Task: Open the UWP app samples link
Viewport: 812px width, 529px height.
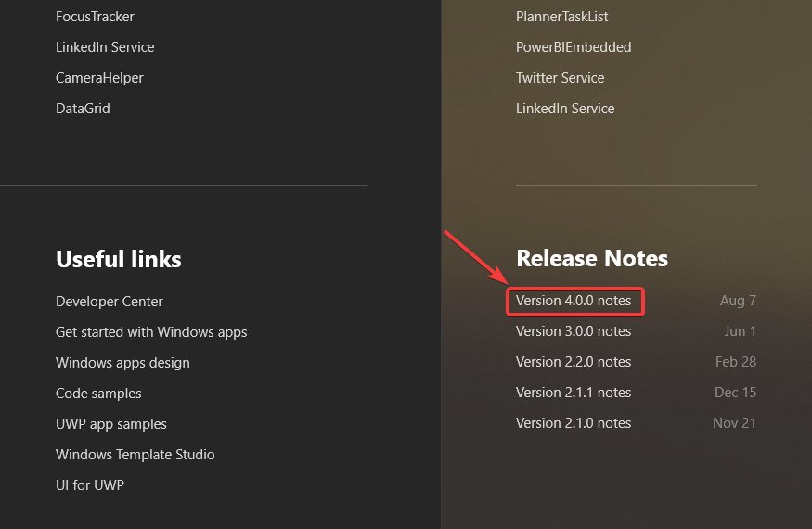Action: 111,424
